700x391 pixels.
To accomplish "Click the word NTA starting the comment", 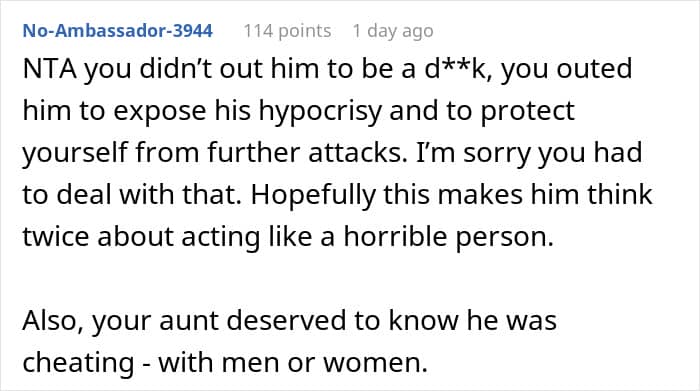I will (x=50, y=69).
